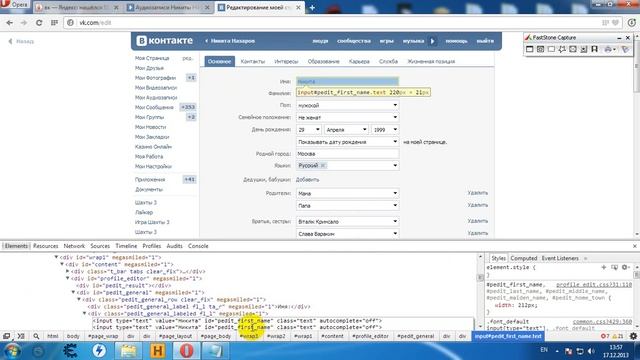This screenshot has height=360, width=640.
Task: Click the Имя first name input field
Action: tap(347, 81)
